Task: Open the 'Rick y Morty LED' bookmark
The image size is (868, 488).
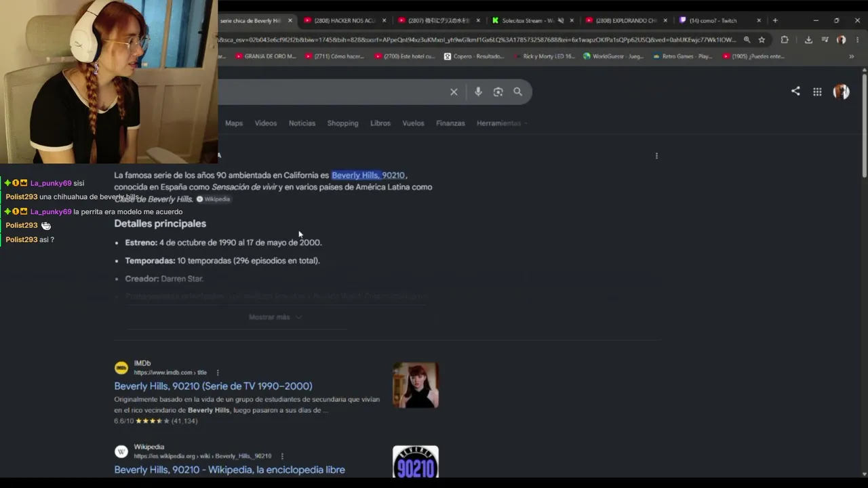Action: (544, 56)
